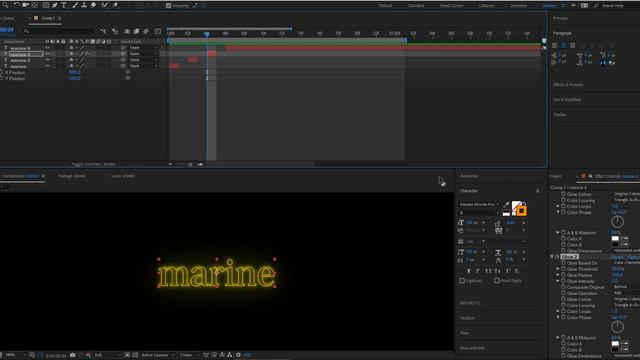
Task: Open the Composite Original dropdown set to Behind
Action: point(626,287)
